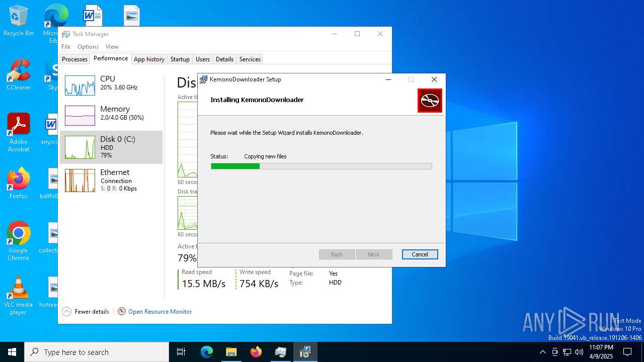This screenshot has width=644, height=362.
Task: Switch to the installer taskbar button
Action: coord(305,352)
